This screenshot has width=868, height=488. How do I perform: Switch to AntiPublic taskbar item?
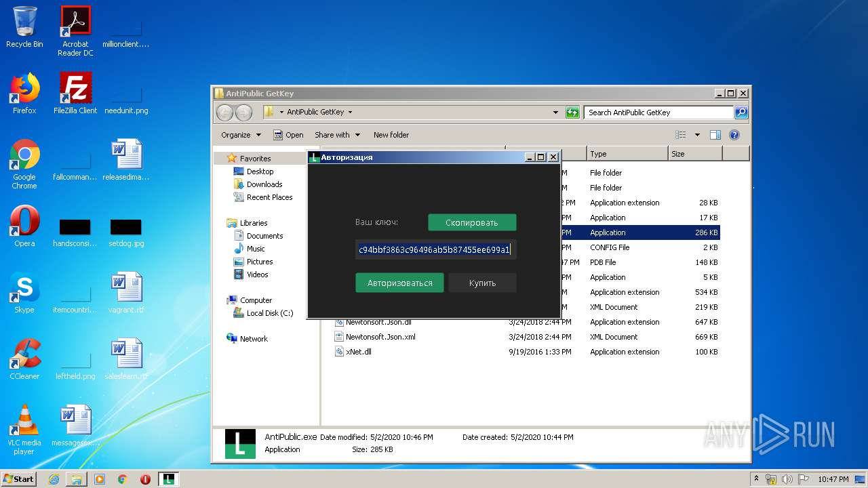(x=169, y=479)
